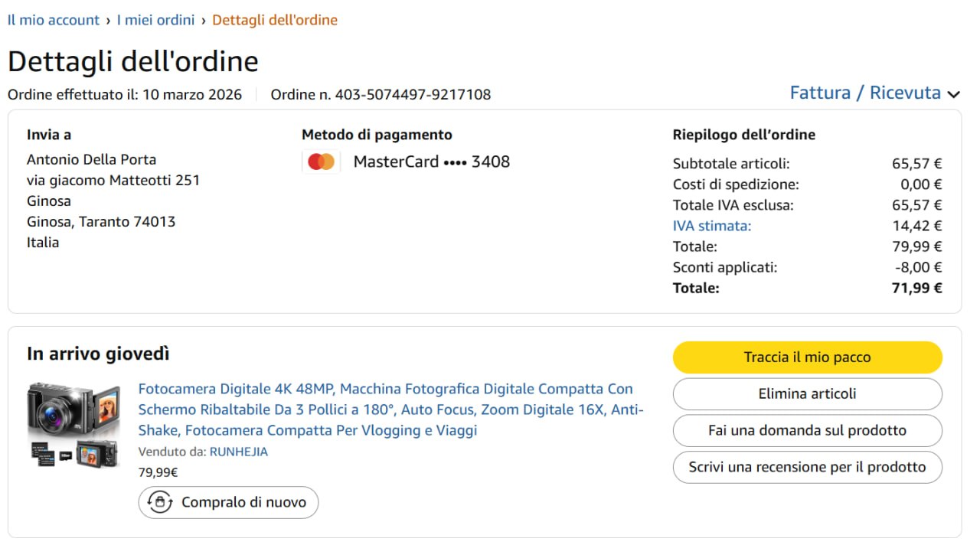Viewport: 980px width, 545px height.
Task: Open the digital camera product thumbnail
Action: click(x=73, y=424)
